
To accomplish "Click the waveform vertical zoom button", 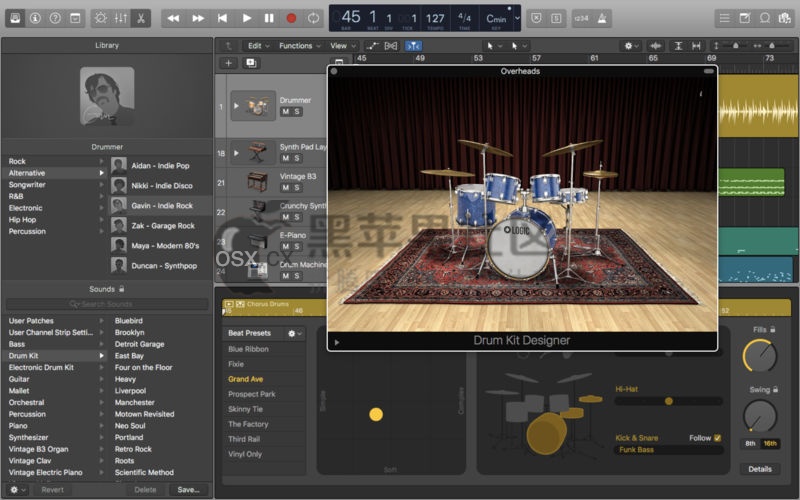I will coord(656,46).
